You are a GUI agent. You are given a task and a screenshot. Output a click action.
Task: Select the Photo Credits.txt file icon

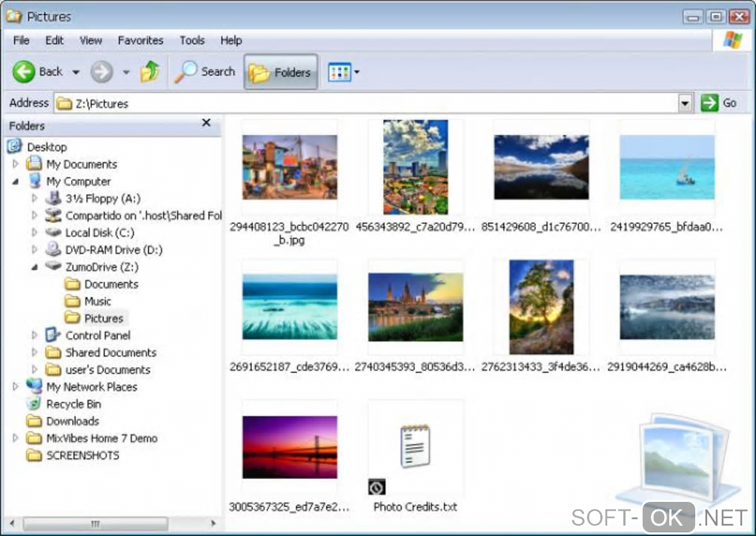point(416,446)
